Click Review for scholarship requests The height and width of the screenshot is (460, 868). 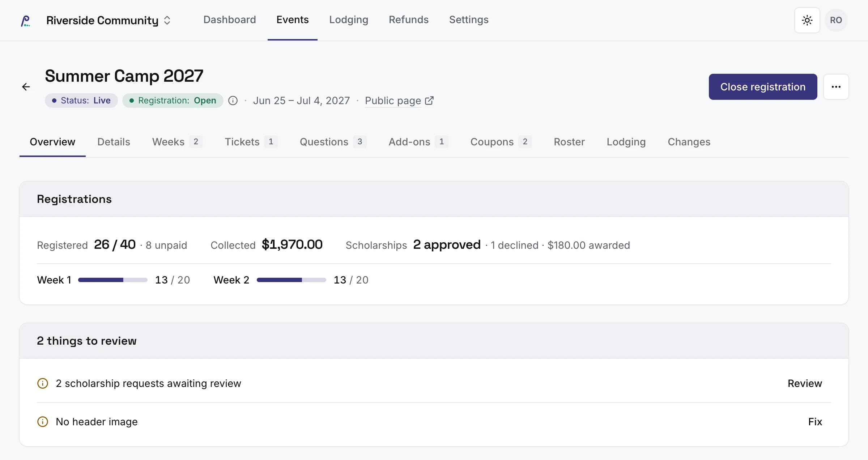[805, 383]
